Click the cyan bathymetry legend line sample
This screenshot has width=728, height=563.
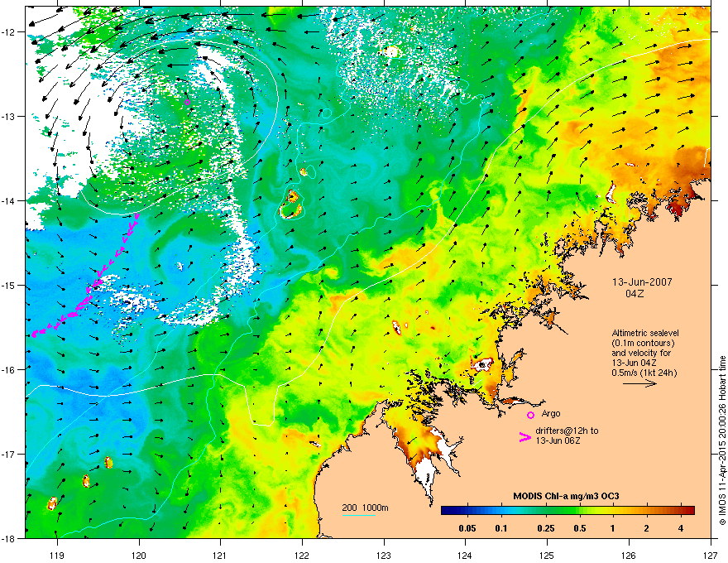(x=359, y=515)
